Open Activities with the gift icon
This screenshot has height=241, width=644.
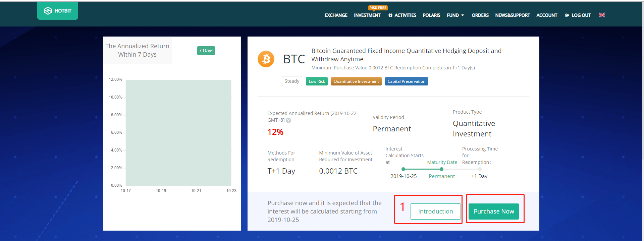point(402,15)
